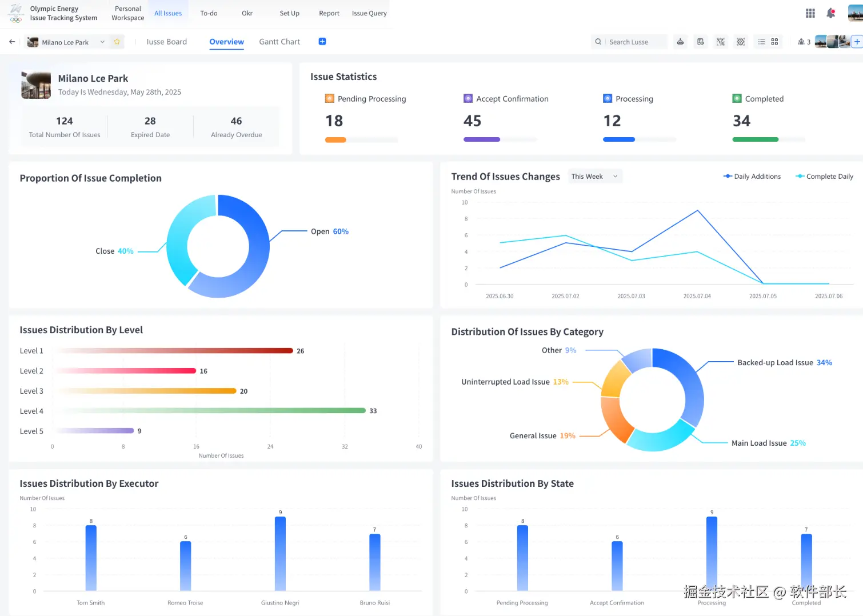Viewport: 863px width, 616px height.
Task: Open the This Week period dropdown
Action: click(x=595, y=177)
